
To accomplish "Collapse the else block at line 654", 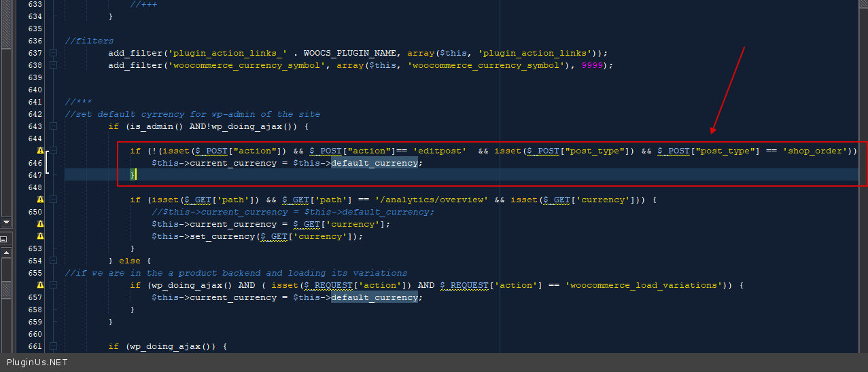I will [54, 261].
